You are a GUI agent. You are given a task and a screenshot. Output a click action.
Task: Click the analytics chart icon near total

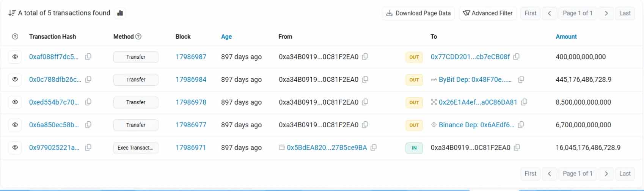[120, 13]
